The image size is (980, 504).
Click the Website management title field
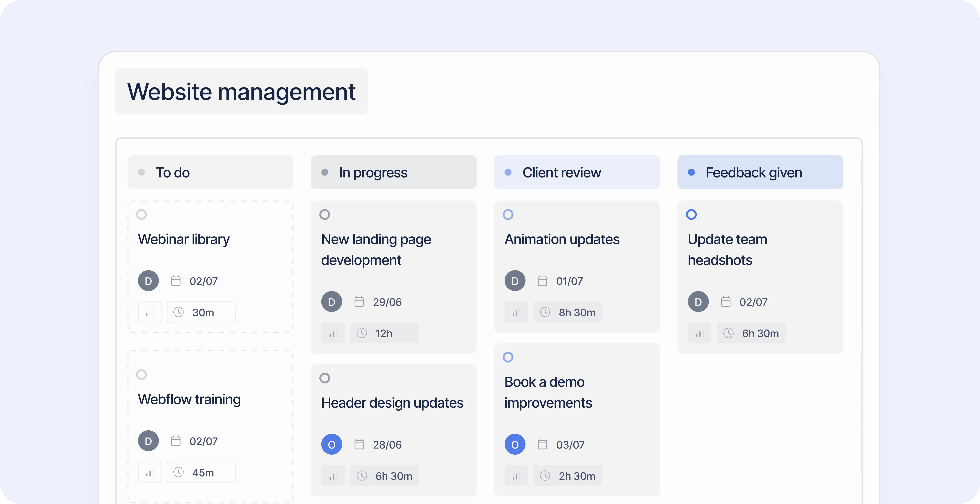241,92
